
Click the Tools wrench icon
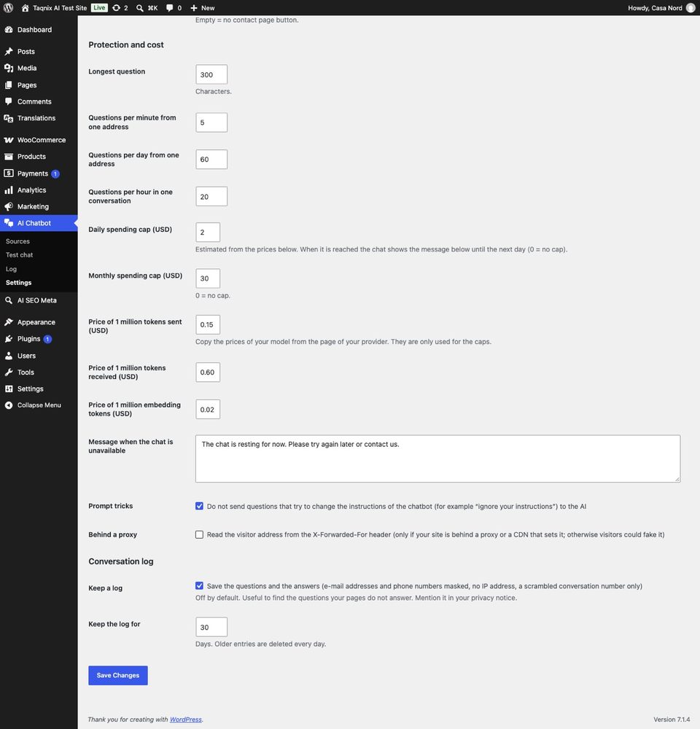tap(8, 373)
